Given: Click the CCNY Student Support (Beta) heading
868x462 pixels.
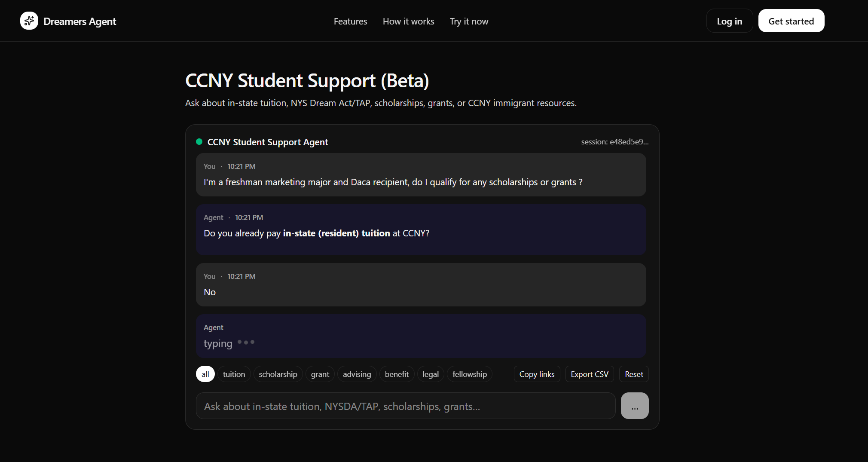Looking at the screenshot, I should (307, 81).
